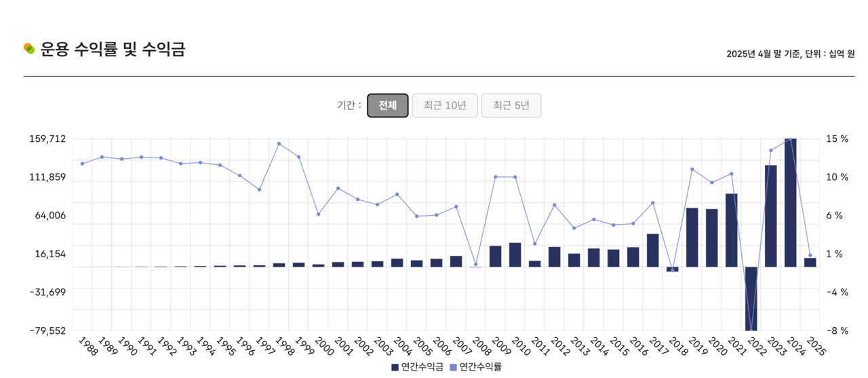868x378 pixels.
Task: Click the 2025 annual profit bar
Action: pyautogui.click(x=810, y=262)
